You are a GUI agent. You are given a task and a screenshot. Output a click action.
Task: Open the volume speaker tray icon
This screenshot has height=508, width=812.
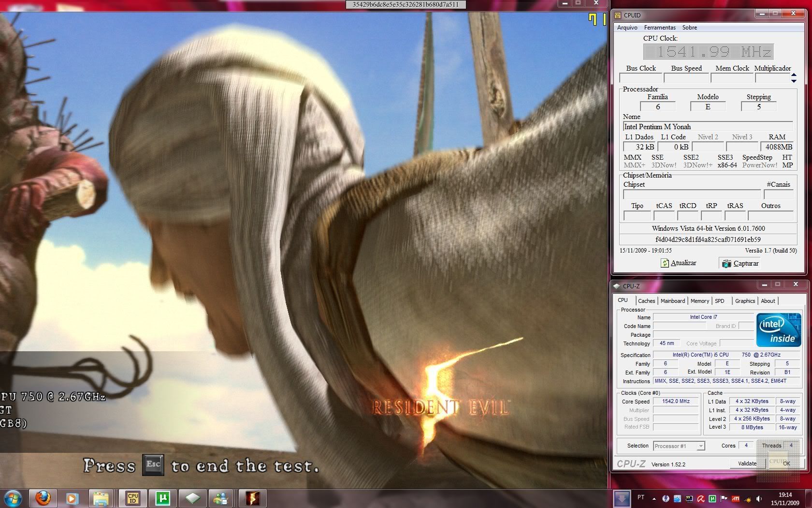click(759, 499)
